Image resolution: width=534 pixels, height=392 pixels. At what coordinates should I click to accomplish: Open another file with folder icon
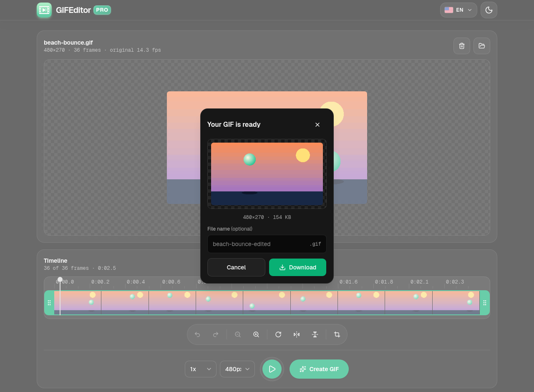click(x=482, y=46)
